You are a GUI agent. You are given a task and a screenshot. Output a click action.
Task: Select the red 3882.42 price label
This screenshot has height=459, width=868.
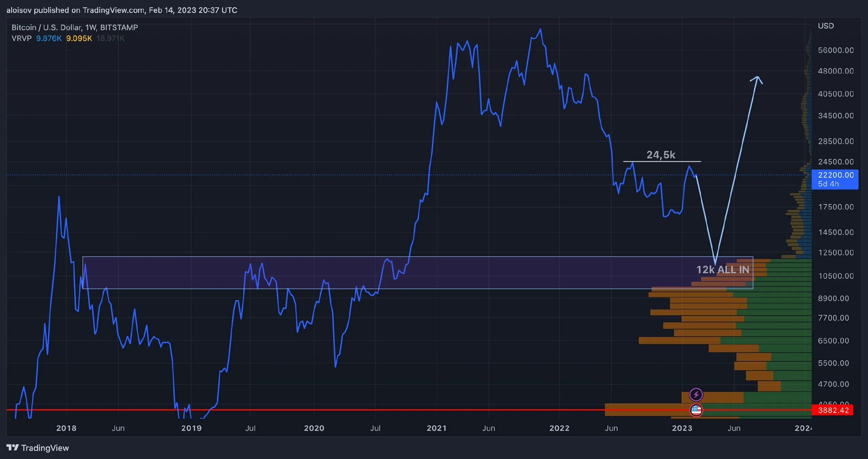pyautogui.click(x=833, y=410)
